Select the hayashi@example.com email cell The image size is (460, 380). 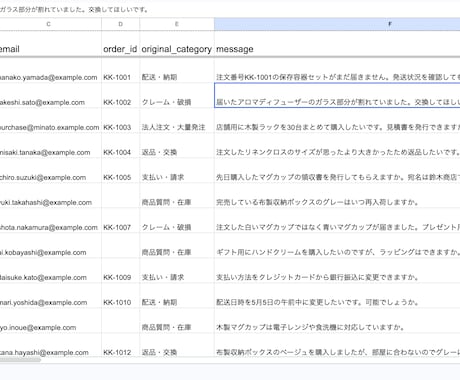[x=51, y=345]
